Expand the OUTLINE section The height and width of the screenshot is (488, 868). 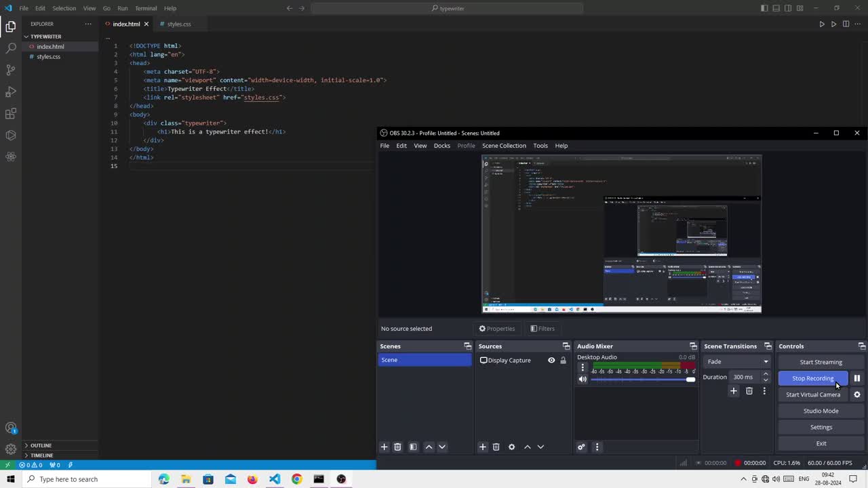pyautogui.click(x=41, y=445)
